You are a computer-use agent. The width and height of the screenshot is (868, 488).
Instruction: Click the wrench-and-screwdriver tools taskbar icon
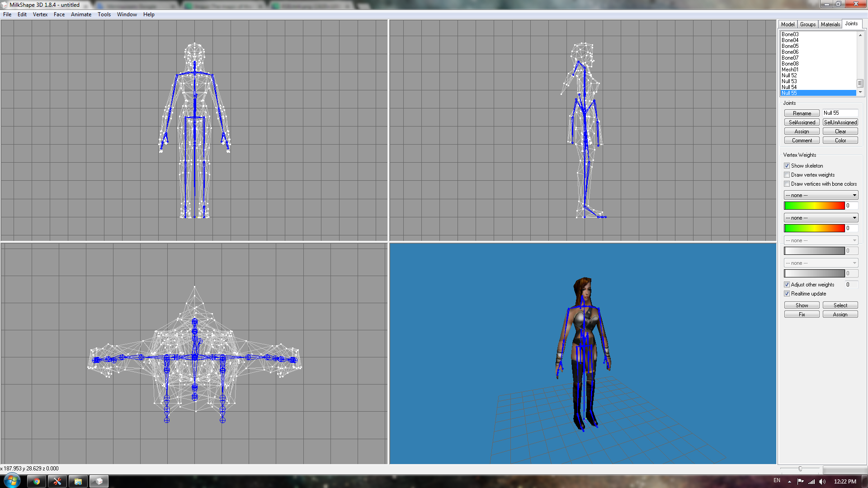57,481
